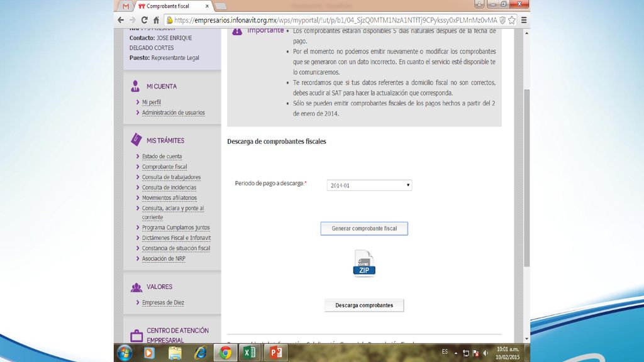Open the Windows Start menu

[125, 353]
